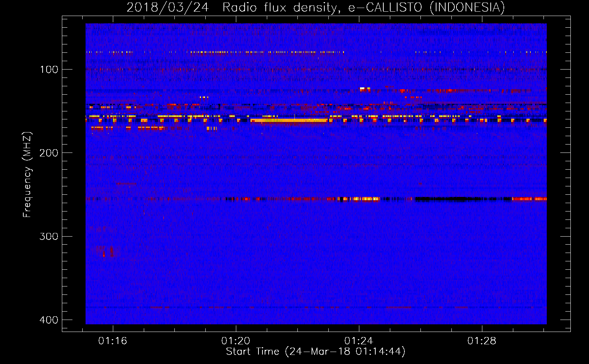Image resolution: width=589 pixels, height=364 pixels.
Task: Click the 01:20 time tick label
Action: tap(236, 341)
